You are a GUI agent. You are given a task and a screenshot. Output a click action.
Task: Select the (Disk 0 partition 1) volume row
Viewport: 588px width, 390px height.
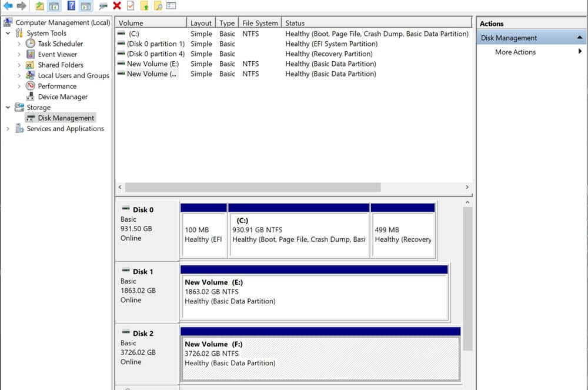(293, 44)
